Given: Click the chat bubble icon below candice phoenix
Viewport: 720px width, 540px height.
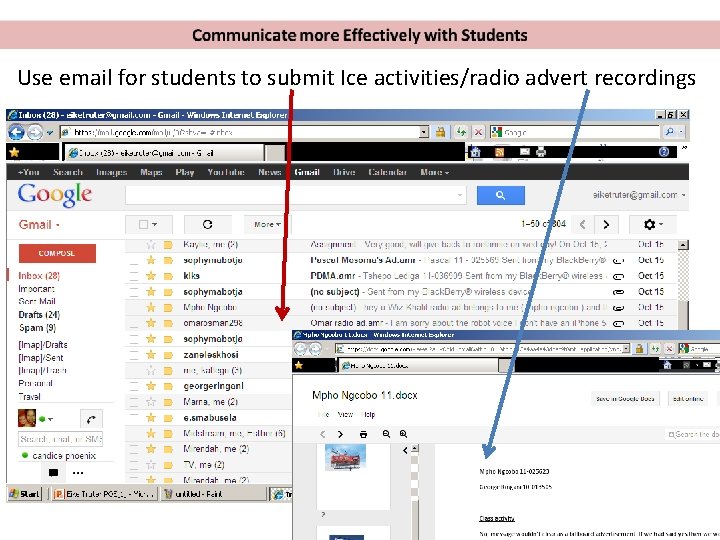Looking at the screenshot, I should pyautogui.click(x=53, y=472).
